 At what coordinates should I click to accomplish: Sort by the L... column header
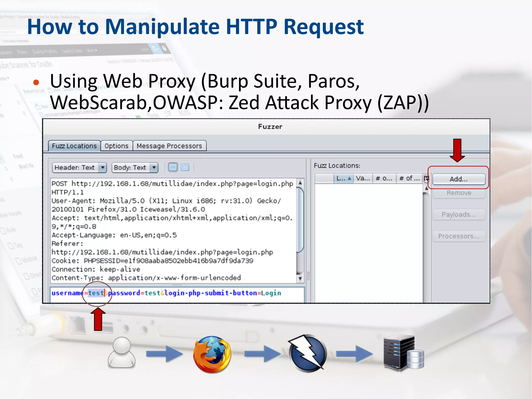tap(343, 178)
